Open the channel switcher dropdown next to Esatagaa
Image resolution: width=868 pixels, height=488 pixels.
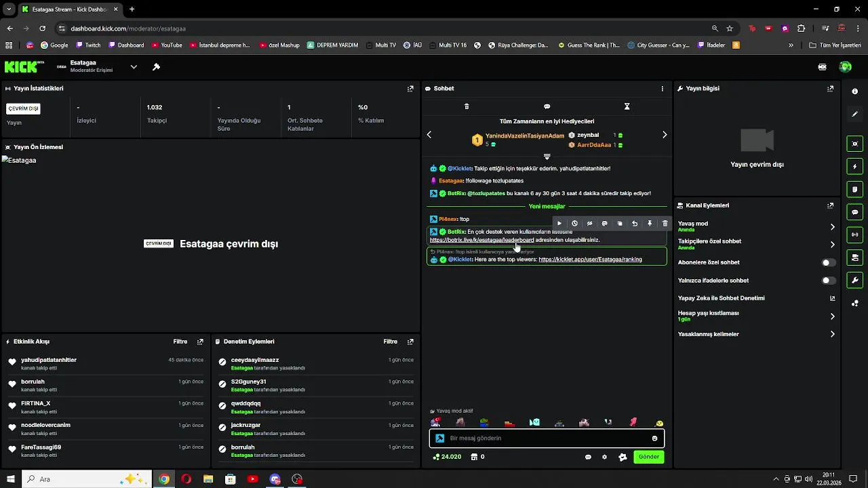pyautogui.click(x=134, y=66)
